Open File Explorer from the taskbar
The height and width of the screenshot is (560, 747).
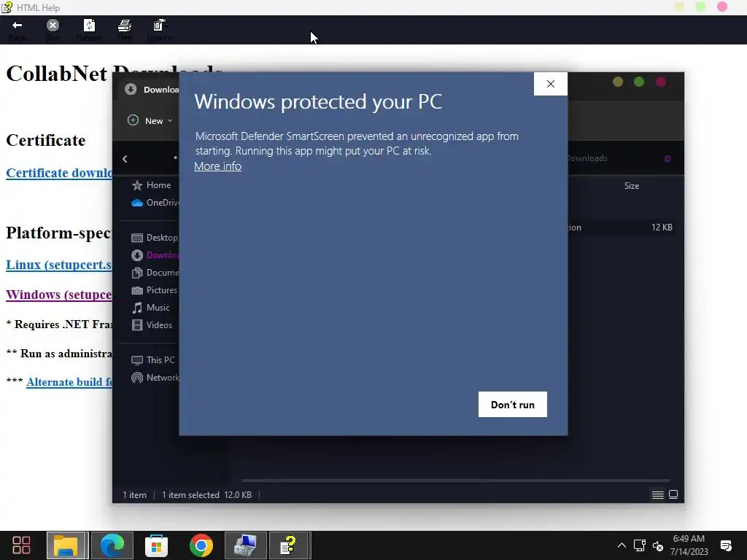66,545
